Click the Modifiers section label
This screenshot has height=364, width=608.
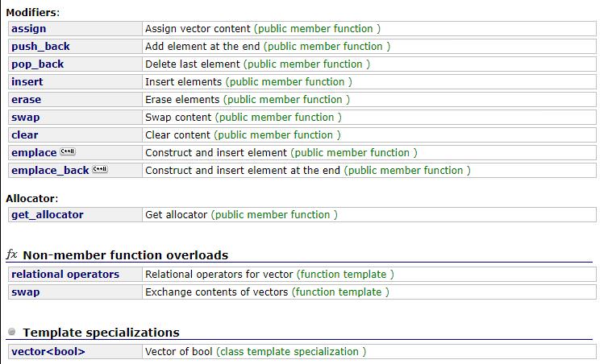tap(32, 12)
